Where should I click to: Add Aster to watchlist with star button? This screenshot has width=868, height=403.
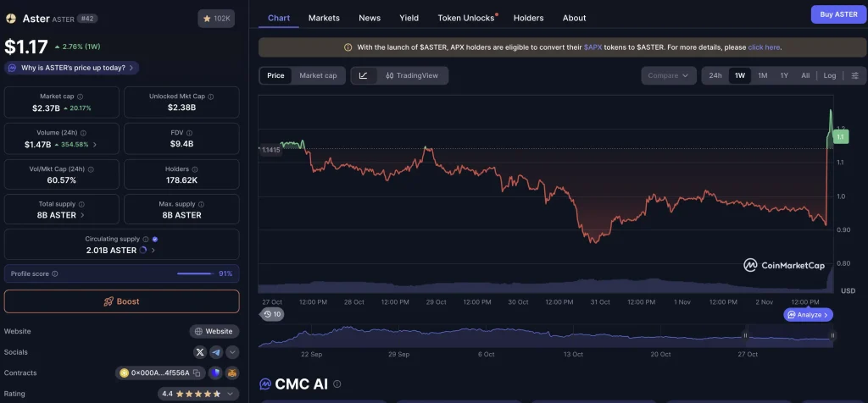pyautogui.click(x=216, y=19)
